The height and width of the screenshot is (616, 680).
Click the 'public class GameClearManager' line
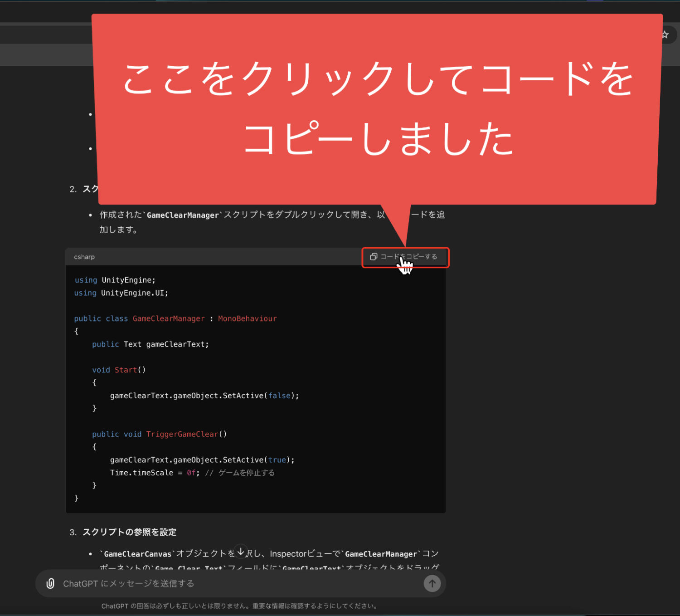point(175,318)
